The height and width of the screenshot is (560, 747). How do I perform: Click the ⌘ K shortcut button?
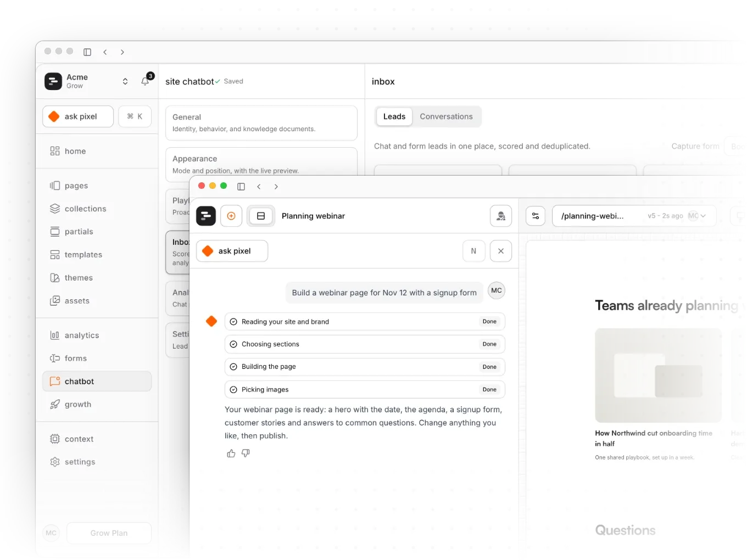coord(135,116)
